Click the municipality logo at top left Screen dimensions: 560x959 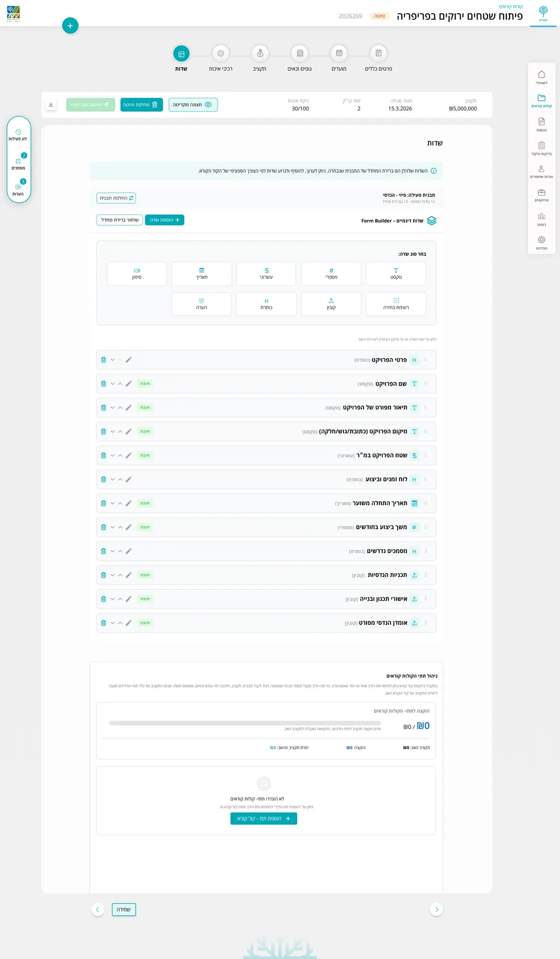click(x=14, y=14)
